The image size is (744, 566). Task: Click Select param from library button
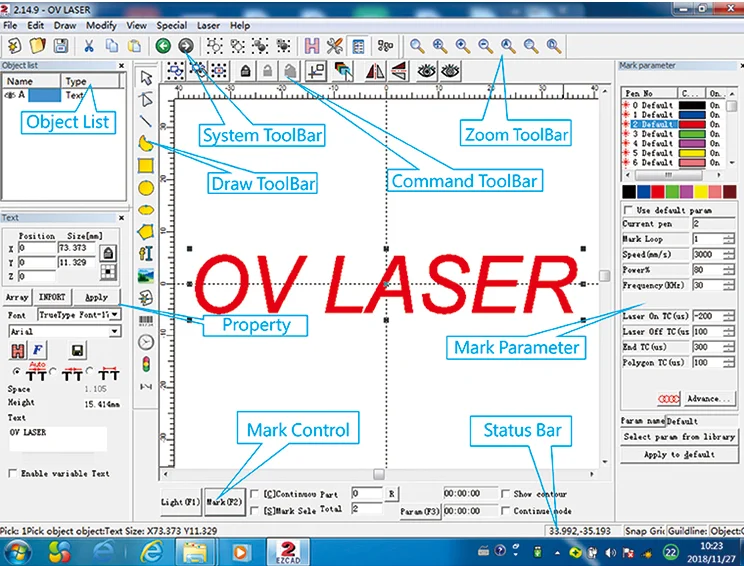click(x=679, y=437)
